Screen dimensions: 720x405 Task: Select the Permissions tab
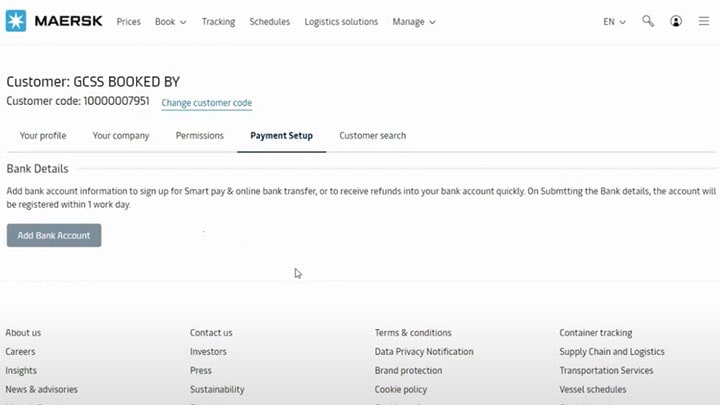(x=199, y=135)
